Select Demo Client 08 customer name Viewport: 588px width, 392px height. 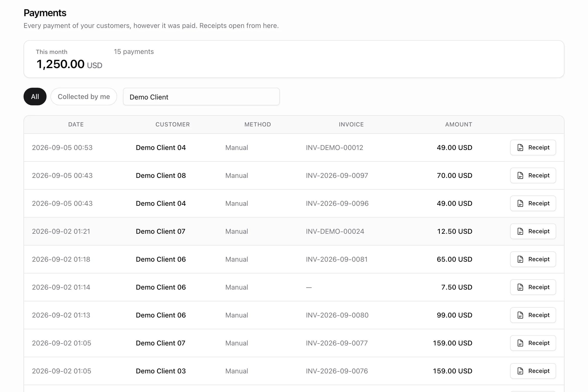[x=161, y=175]
